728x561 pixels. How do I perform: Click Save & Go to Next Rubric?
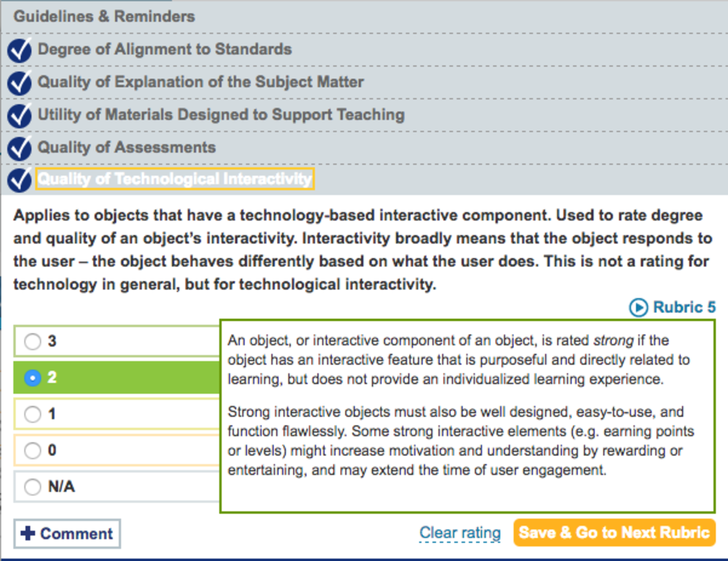(614, 533)
